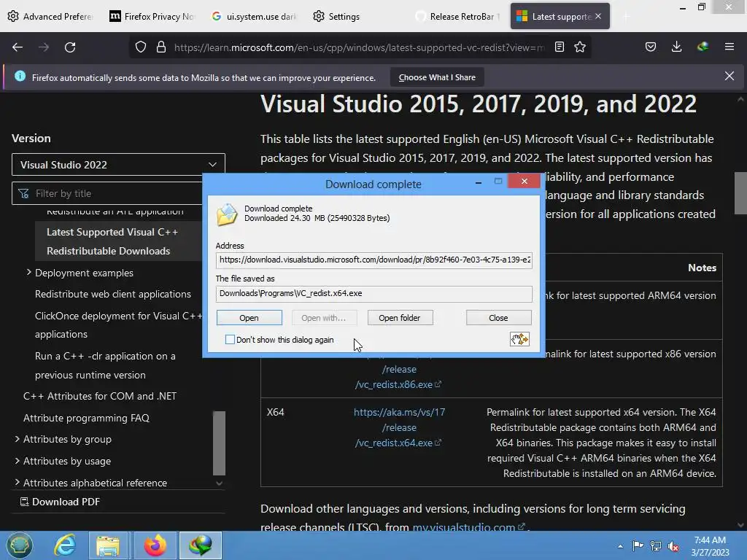The height and width of the screenshot is (560, 747).
Task: Switch to the Advanced Preferences tab
Action: tap(52, 16)
